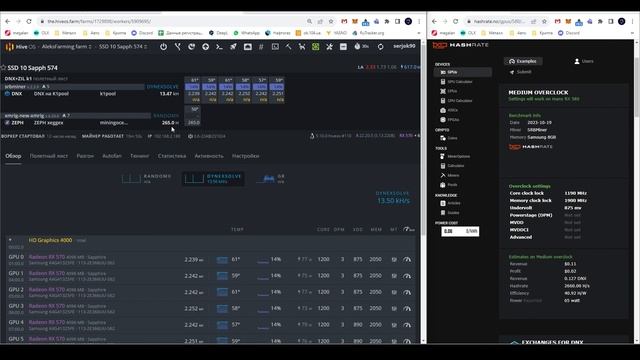Click the green highlighted toolbar icon
Image resolution: width=640 pixels, height=360 pixels.
[316, 47]
